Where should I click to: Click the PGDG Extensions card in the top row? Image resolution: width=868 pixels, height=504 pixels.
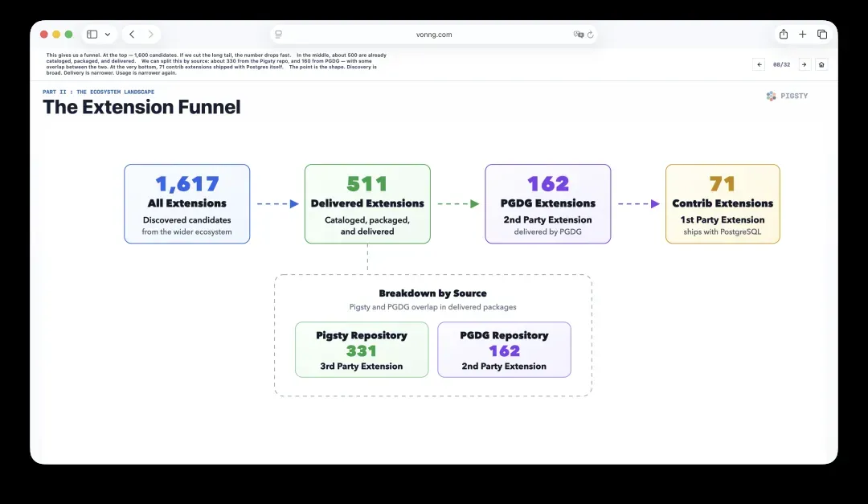click(x=548, y=204)
